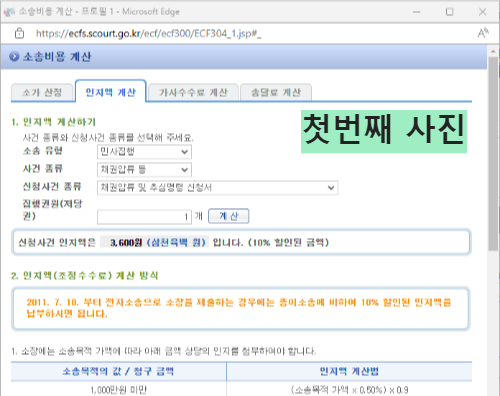This screenshot has width=500, height=396.
Task: Click the 소송목적의 값 / 청구 금액 column header
Action: 118,371
